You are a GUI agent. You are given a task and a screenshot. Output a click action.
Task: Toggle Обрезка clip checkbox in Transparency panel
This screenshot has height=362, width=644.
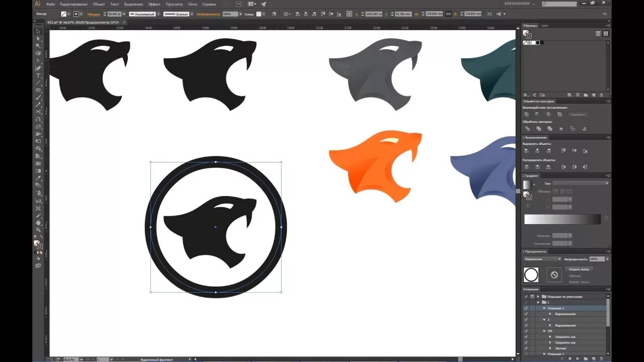pos(566,276)
